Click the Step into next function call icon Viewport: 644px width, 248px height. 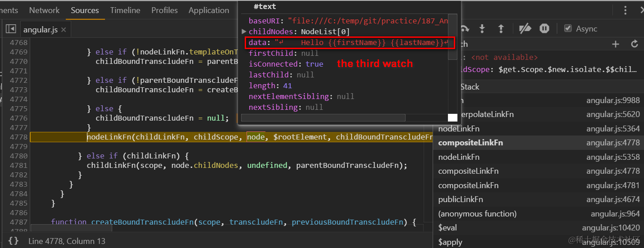pyautogui.click(x=482, y=29)
